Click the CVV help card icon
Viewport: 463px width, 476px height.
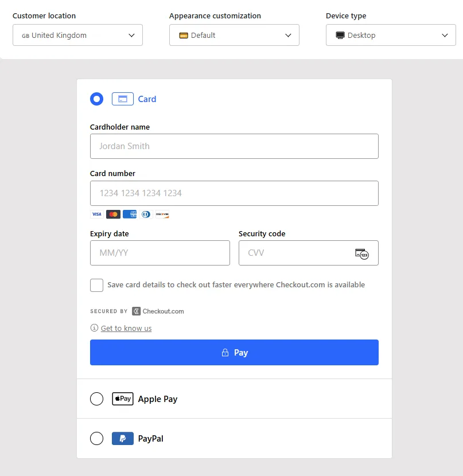click(362, 254)
